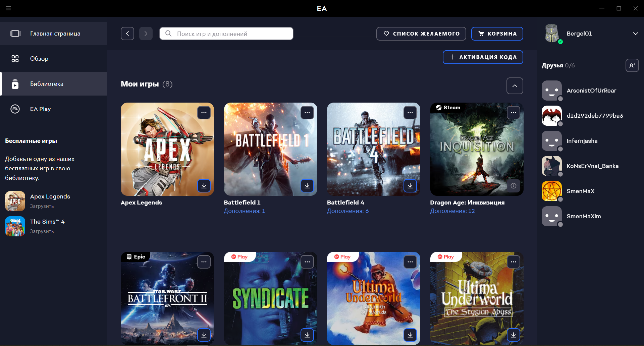644x346 pixels.
Task: Expand the Bergel01 account dropdown
Action: [635, 34]
